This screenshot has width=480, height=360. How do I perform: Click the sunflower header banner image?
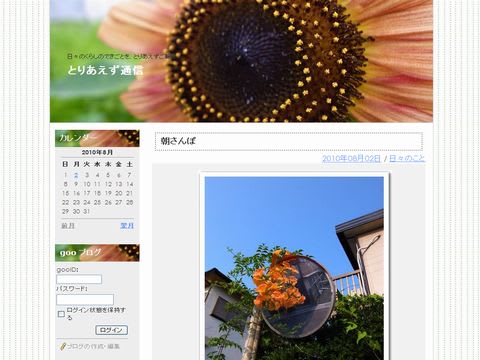241,61
